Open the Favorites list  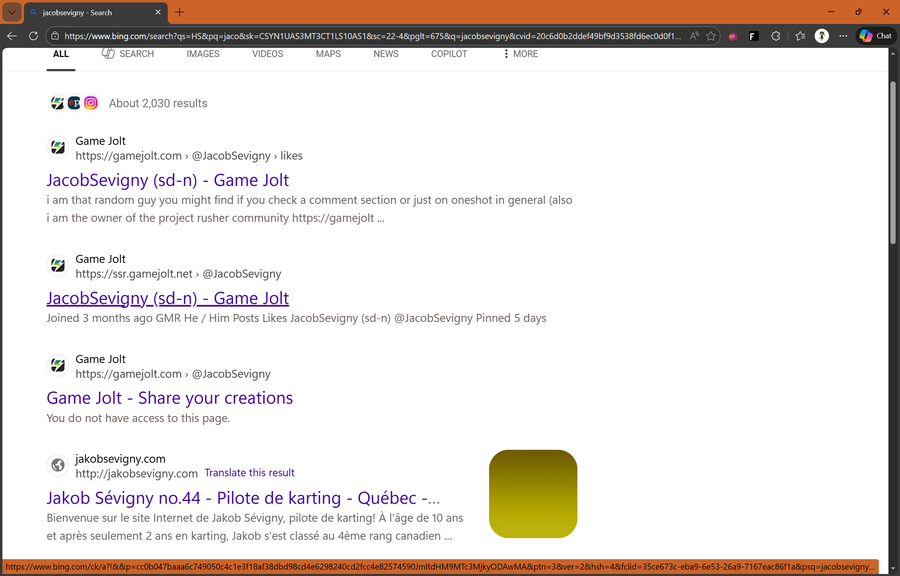pos(800,36)
